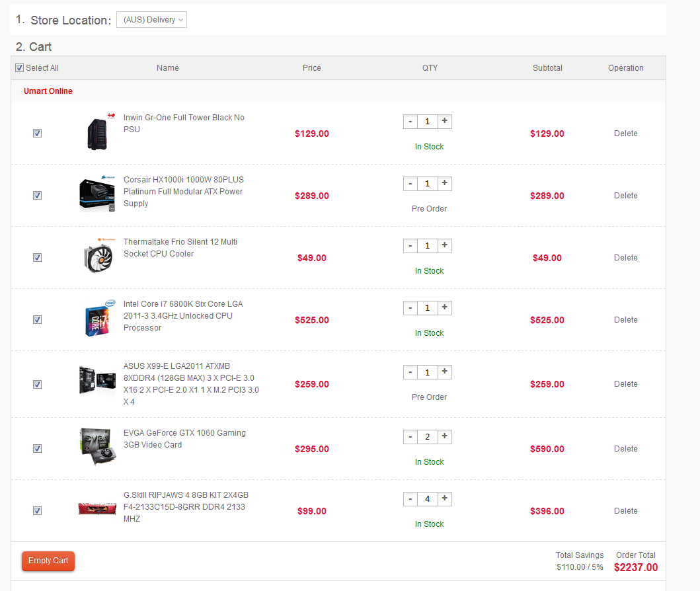Open the Thermaltake Frio cooler product image

tap(98, 256)
